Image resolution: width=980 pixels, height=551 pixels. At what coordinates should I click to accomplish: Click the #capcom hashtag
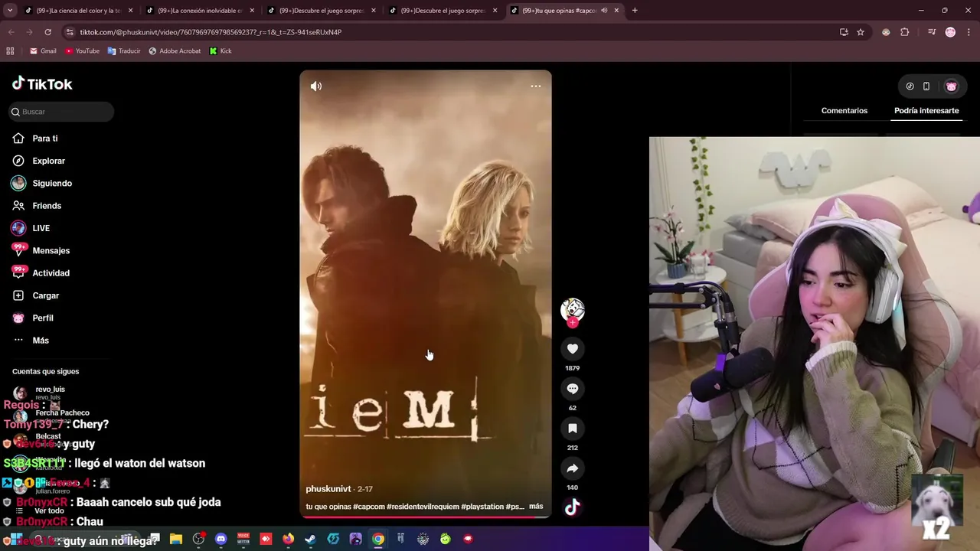point(368,507)
